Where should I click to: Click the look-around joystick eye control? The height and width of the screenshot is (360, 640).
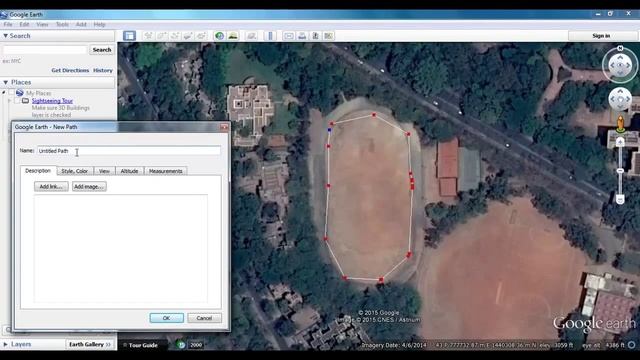[x=620, y=65]
